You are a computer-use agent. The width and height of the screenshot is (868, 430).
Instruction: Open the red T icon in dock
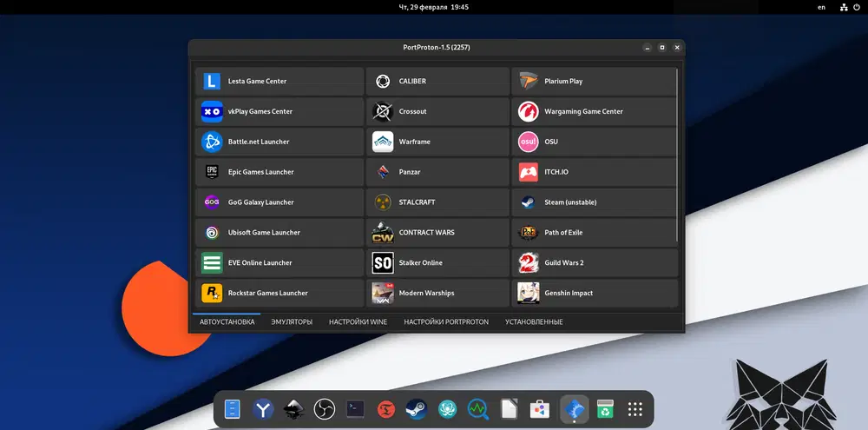click(x=386, y=409)
